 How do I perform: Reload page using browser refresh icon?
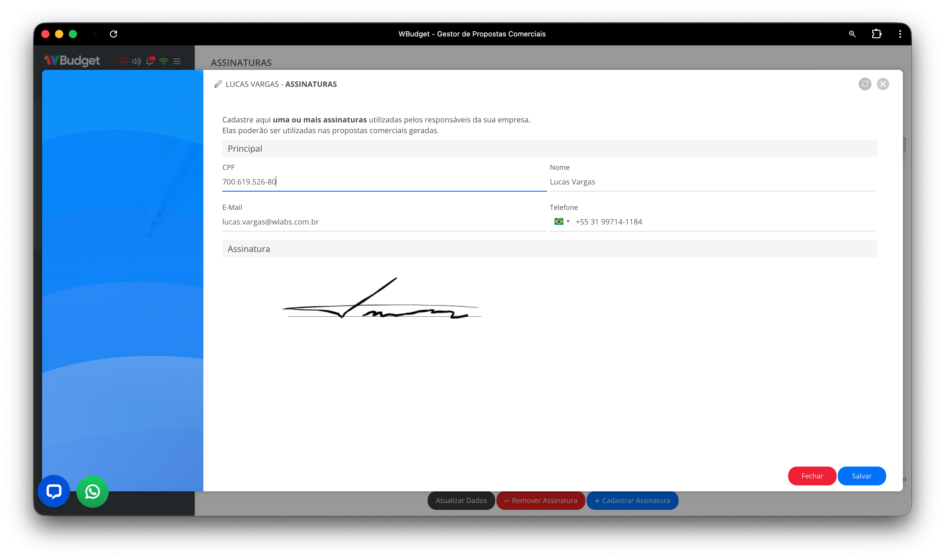(x=113, y=34)
